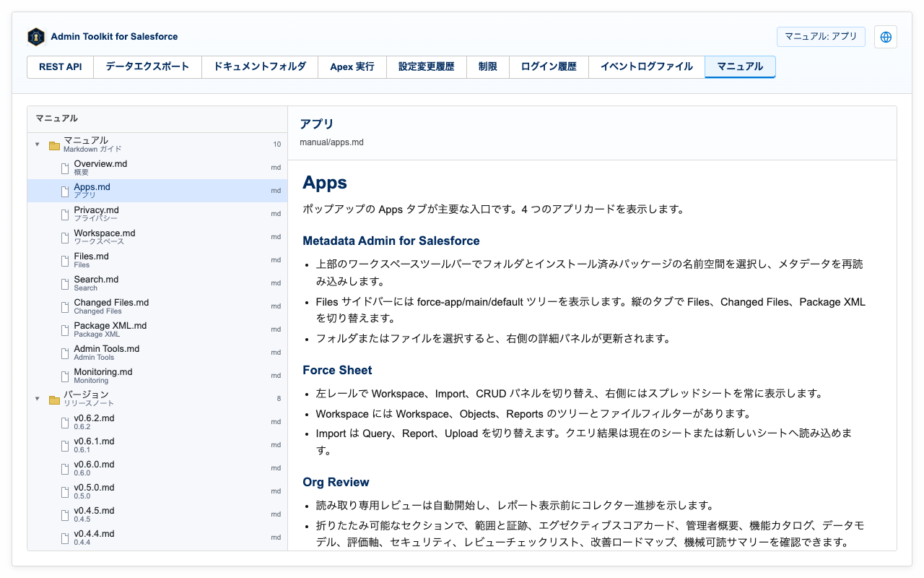The image size is (924, 578).
Task: Switch to the REST API tab
Action: click(61, 66)
